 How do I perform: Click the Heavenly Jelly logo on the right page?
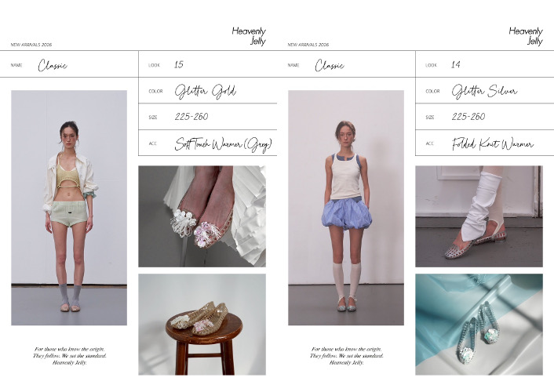click(x=526, y=36)
